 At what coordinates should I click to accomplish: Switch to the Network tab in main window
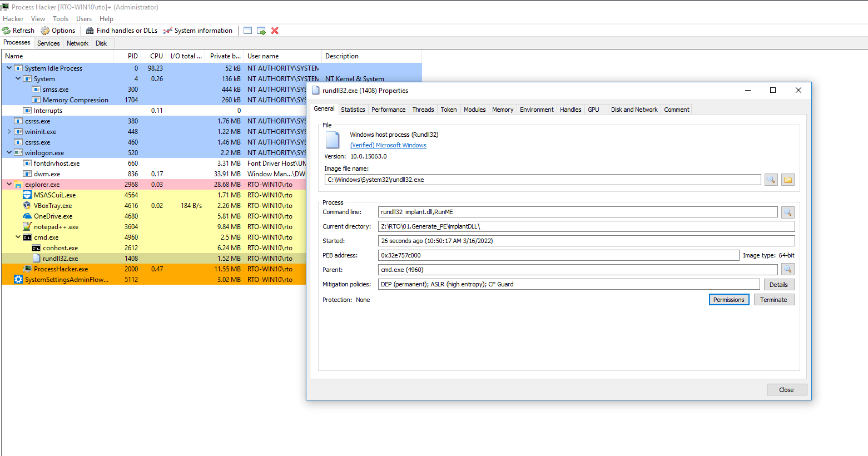[x=77, y=43]
